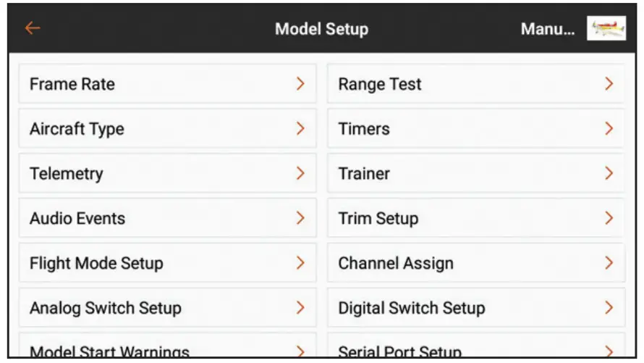
Task: Select Serial Port Setup entry
Action: point(475,351)
